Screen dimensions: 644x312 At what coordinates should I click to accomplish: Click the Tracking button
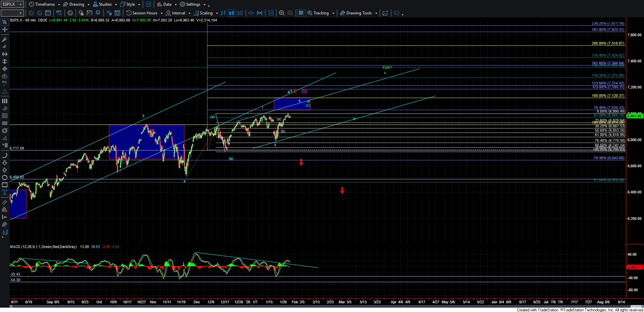pos(321,13)
